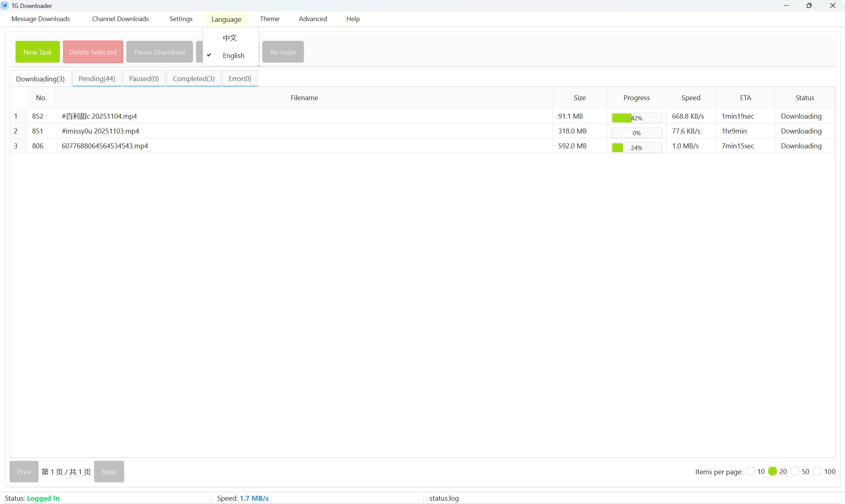Switch to the Completed(3) tab
Screen dimensions: 845x504
tap(193, 78)
